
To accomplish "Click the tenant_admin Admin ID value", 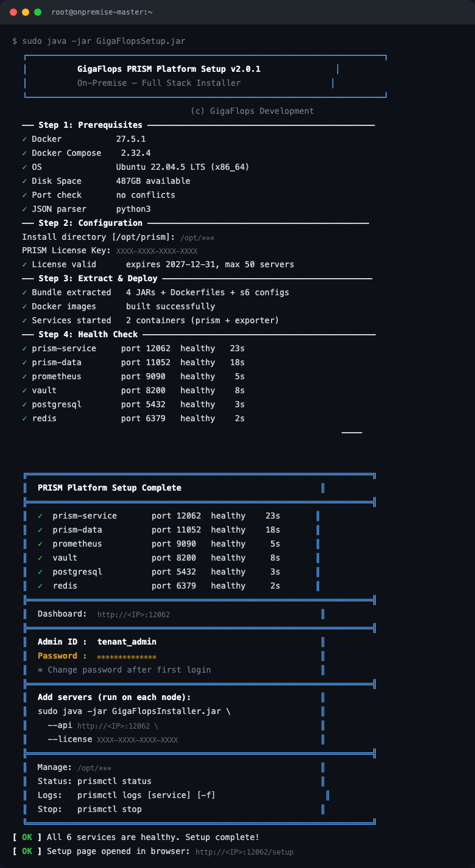I will pyautogui.click(x=127, y=642).
